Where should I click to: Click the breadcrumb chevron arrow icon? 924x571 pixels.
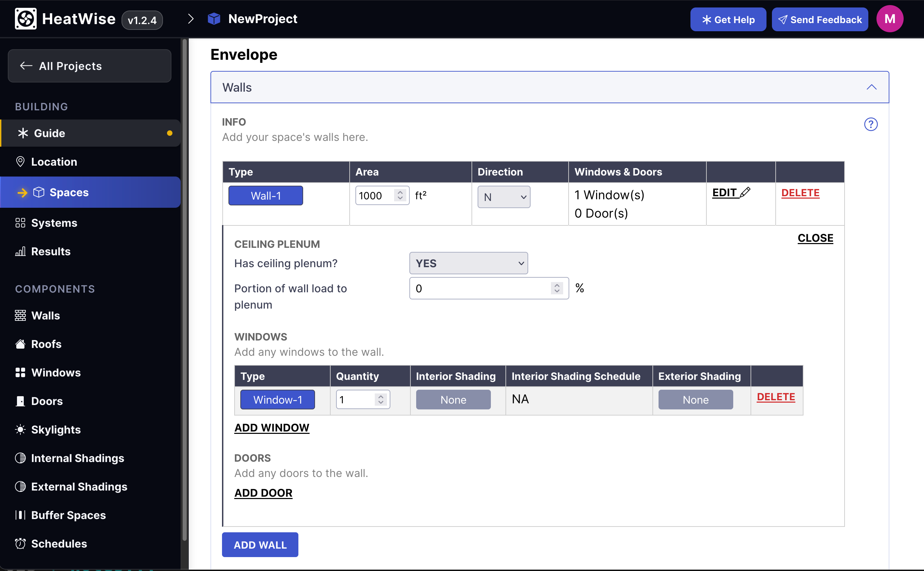point(191,19)
